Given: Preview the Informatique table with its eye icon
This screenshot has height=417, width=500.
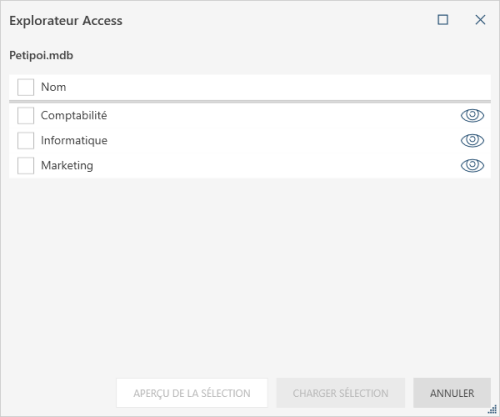Looking at the screenshot, I should (x=472, y=140).
